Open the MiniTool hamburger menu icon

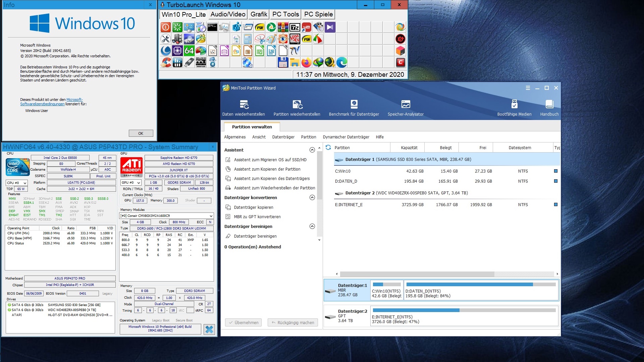(528, 88)
